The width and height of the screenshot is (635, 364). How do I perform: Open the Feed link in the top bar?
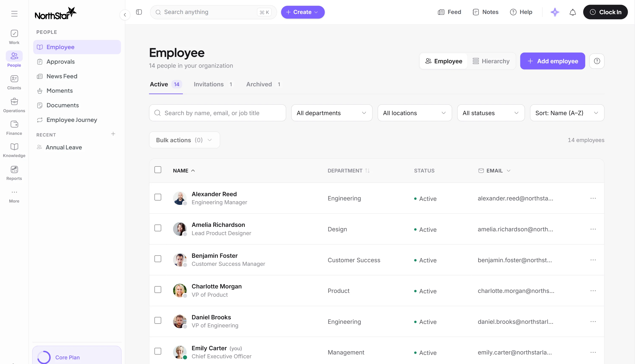[x=449, y=12]
